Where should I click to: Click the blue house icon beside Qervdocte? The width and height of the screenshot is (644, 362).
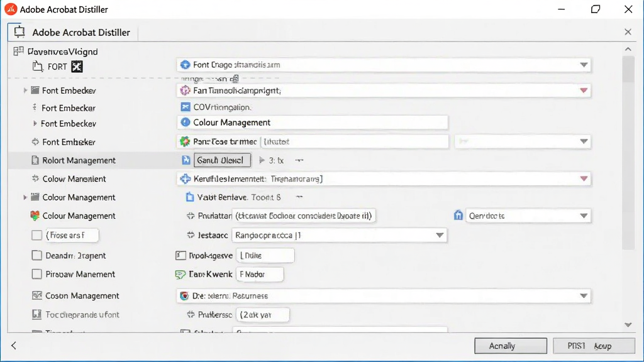pyautogui.click(x=458, y=215)
